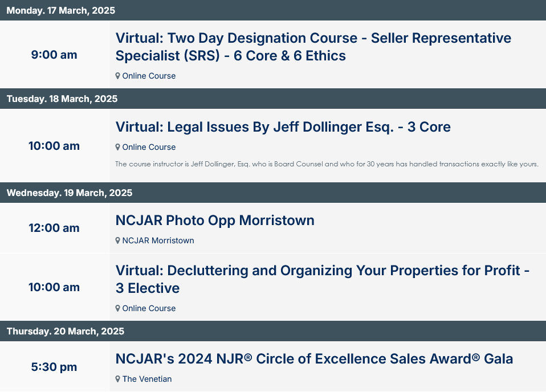Select Monday 17 March, 2025 date header

coord(273,10)
